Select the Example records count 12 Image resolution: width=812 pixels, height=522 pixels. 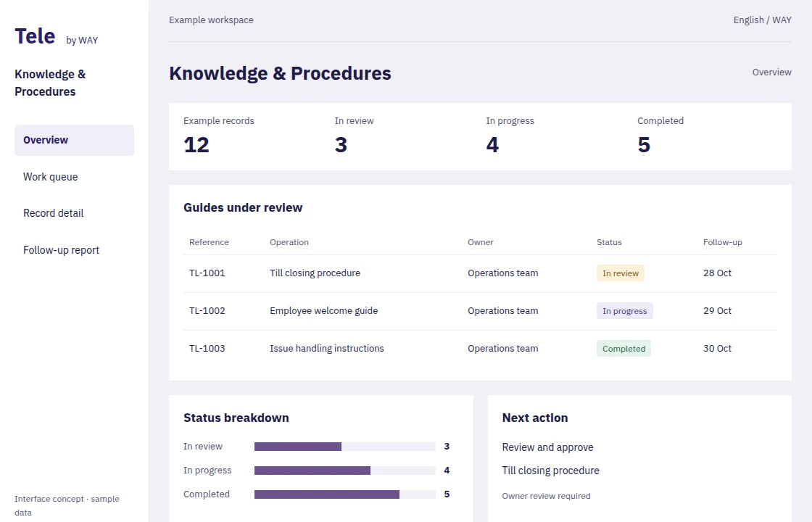click(x=196, y=144)
